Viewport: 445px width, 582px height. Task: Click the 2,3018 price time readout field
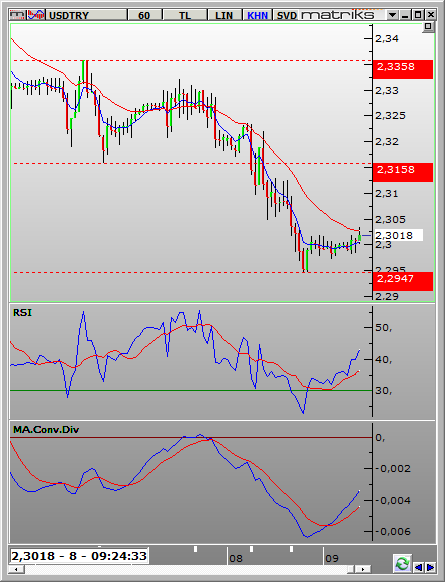(x=79, y=556)
